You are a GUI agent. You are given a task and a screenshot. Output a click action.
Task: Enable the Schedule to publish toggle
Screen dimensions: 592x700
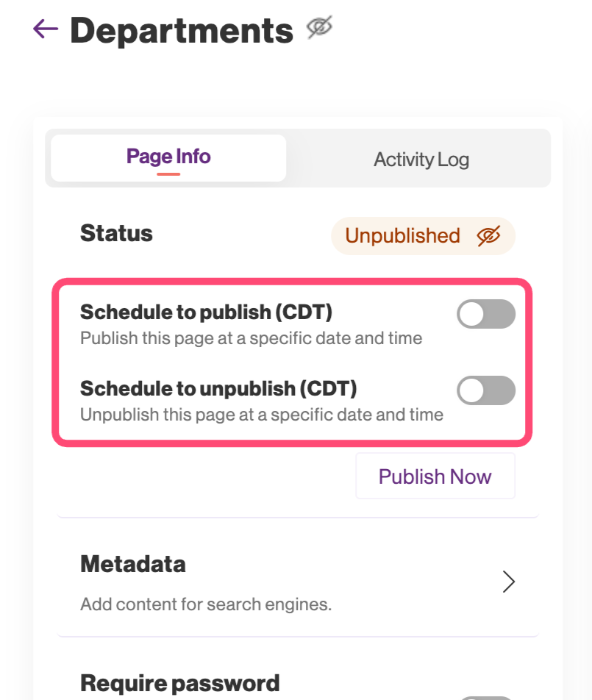[x=485, y=315]
